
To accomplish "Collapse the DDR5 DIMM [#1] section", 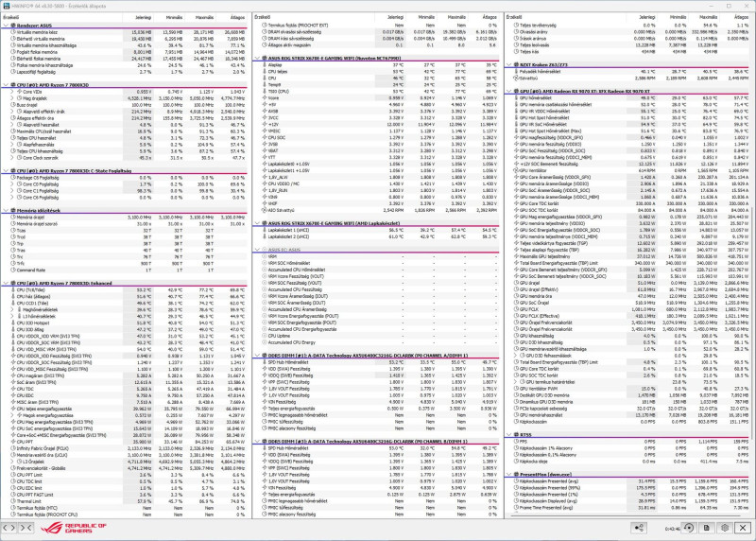I will pos(257,356).
